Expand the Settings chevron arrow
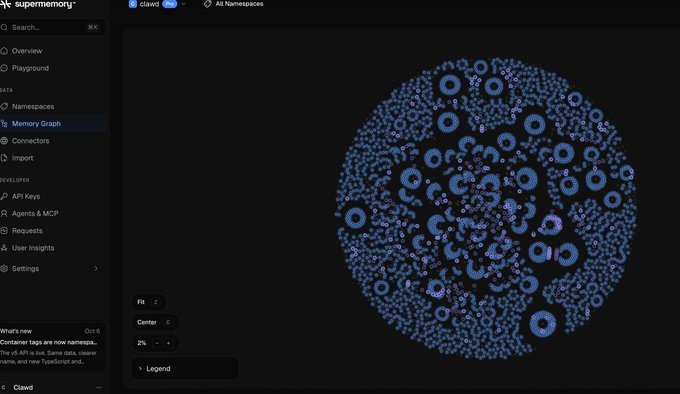Screen dimensions: 680x394 point(96,269)
